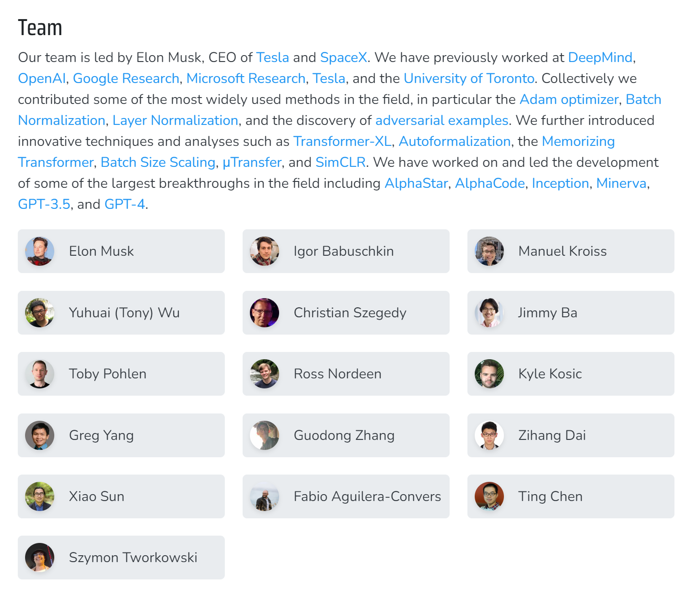This screenshot has height=594, width=700.
Task: Open the SimCLR link
Action: [x=341, y=162]
